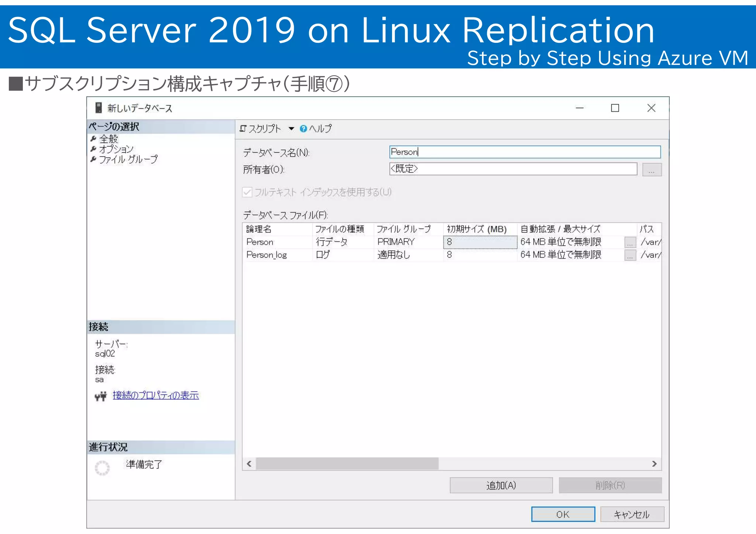This screenshot has width=756, height=534.
Task: Click the /var/ path in Person row
Action: pos(651,242)
